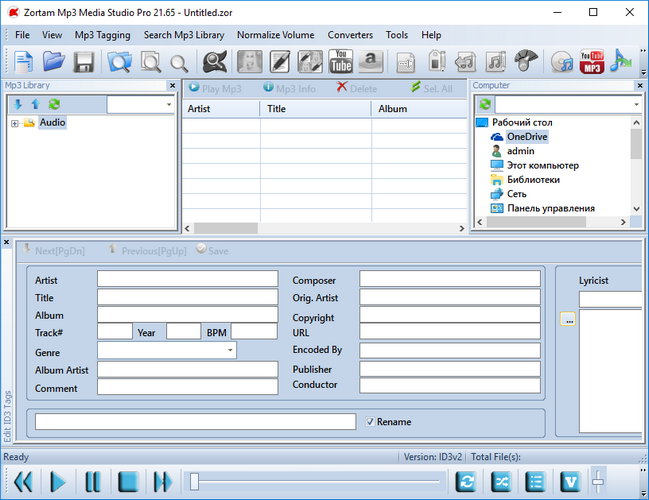Click the playlist list icon in player
Viewport: 649px width, 500px height.
[536, 482]
